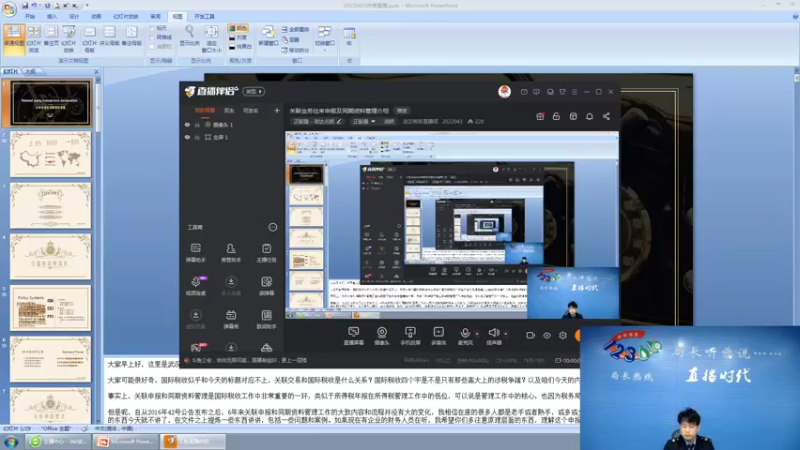Toggle lock for 全屏 1 source
The image size is (800, 450).
[x=197, y=137]
